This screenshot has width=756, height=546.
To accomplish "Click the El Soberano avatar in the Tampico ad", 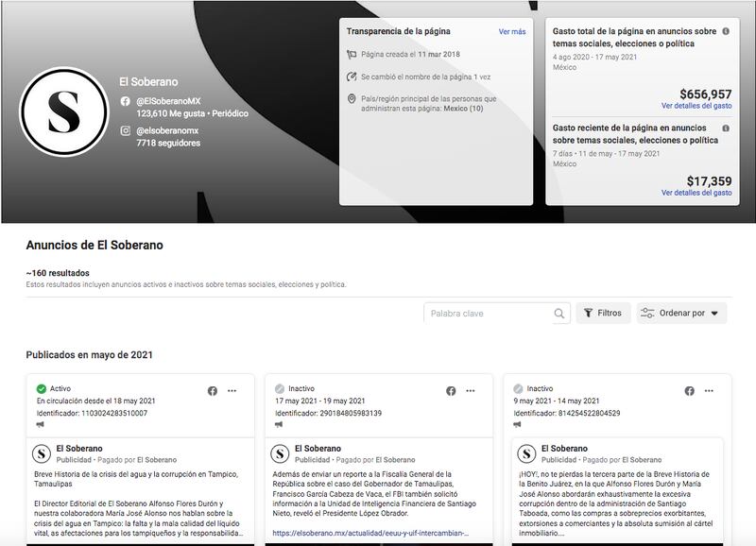I will [x=42, y=453].
